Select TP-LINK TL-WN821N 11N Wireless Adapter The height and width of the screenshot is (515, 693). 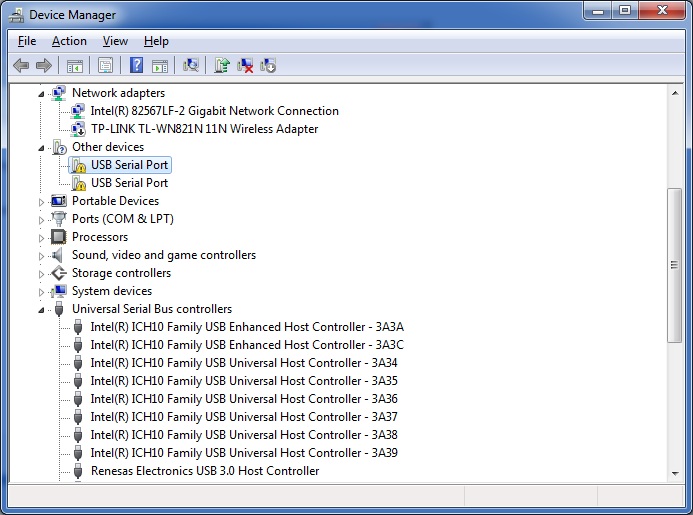click(x=205, y=129)
